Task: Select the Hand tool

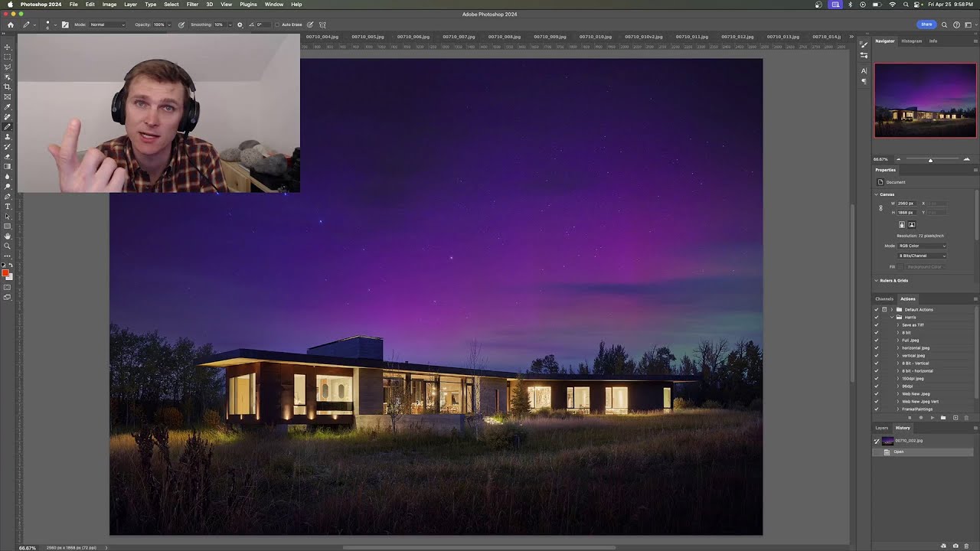Action: [8, 236]
